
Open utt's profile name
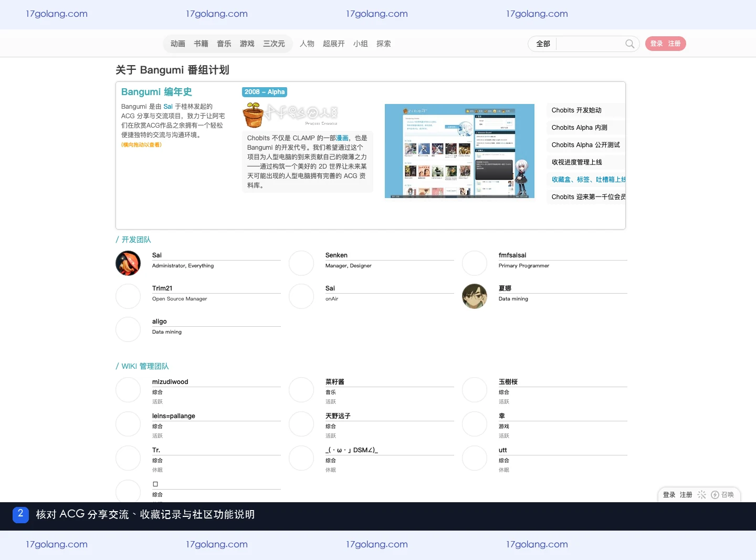pos(503,450)
